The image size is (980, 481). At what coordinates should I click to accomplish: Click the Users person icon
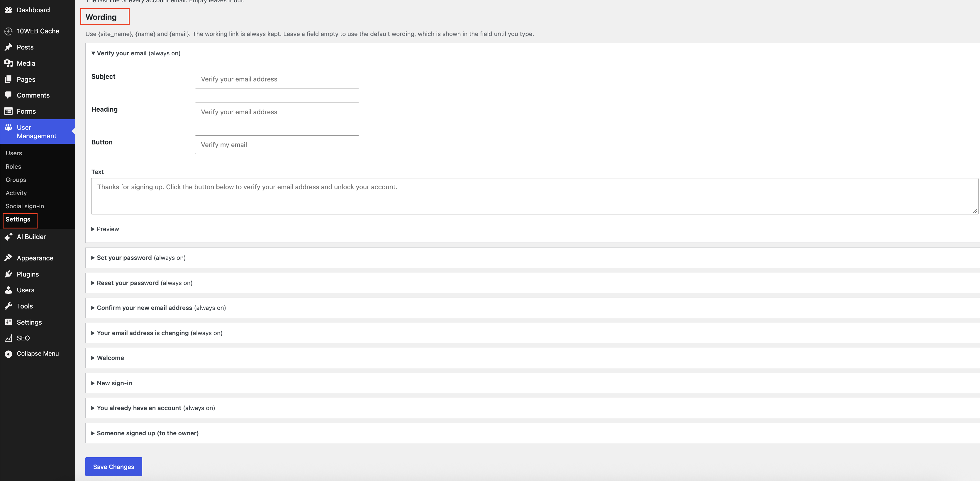(9, 290)
